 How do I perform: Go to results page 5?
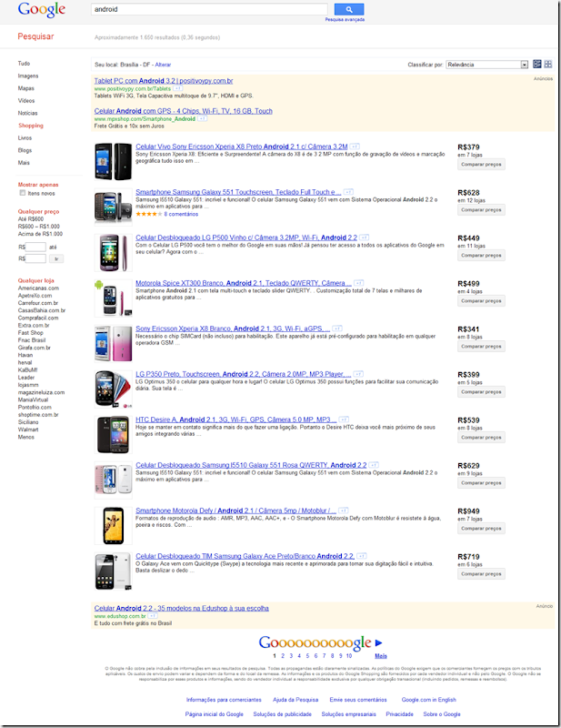(307, 656)
